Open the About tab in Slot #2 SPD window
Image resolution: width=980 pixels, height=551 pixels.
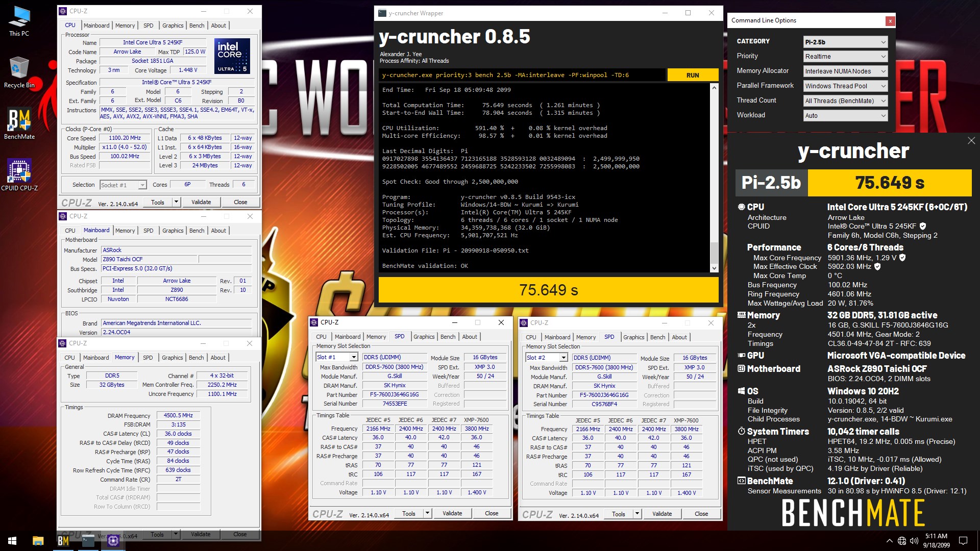[679, 337]
